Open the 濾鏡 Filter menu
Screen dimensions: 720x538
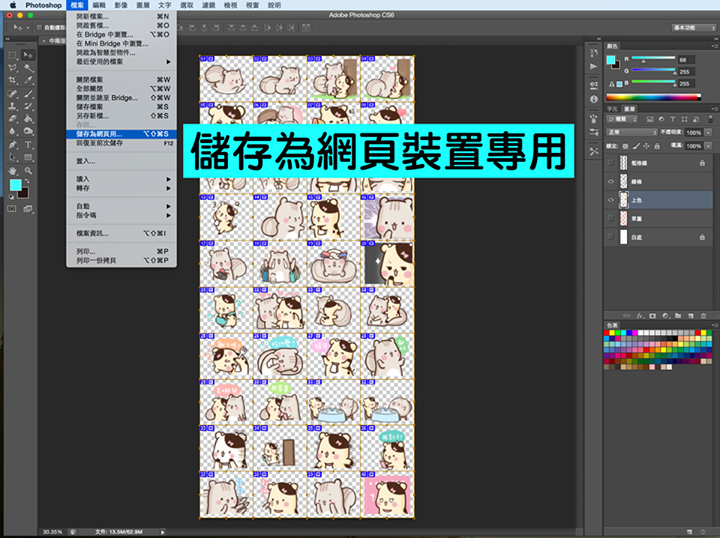coord(208,5)
